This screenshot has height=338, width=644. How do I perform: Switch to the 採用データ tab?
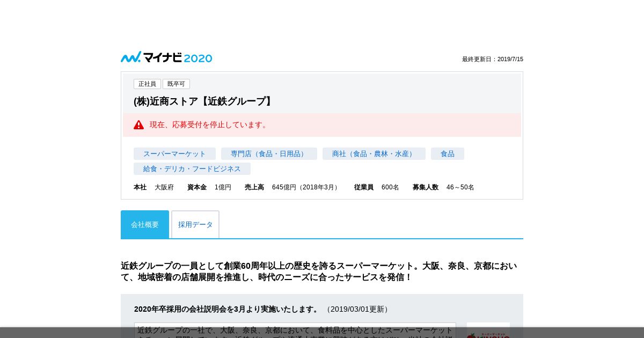pos(195,224)
